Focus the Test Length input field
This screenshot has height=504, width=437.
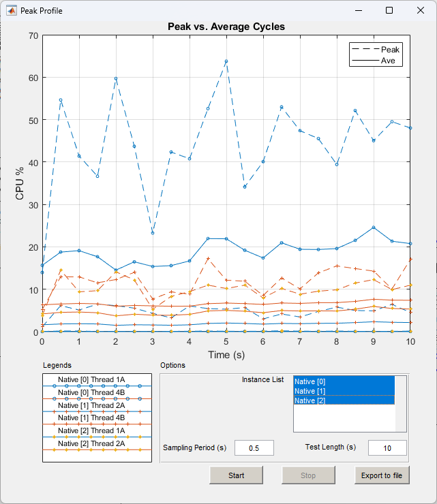387,447
